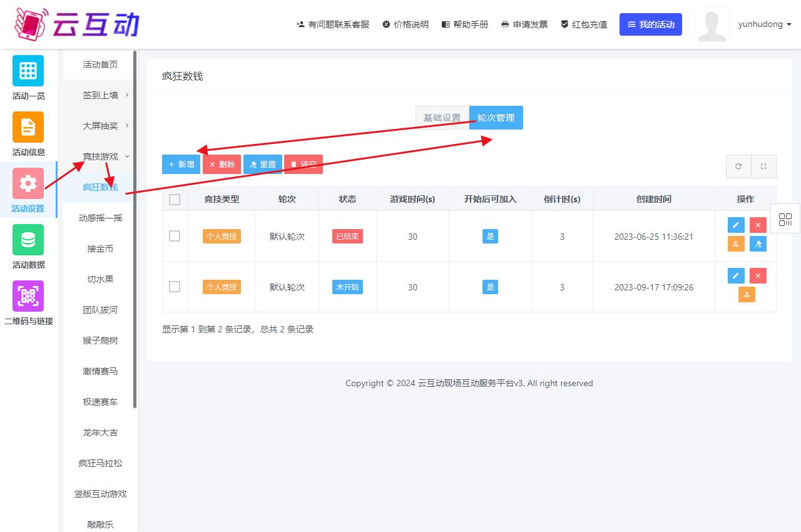
Task: Open 活动数据 database icon
Action: [x=28, y=240]
